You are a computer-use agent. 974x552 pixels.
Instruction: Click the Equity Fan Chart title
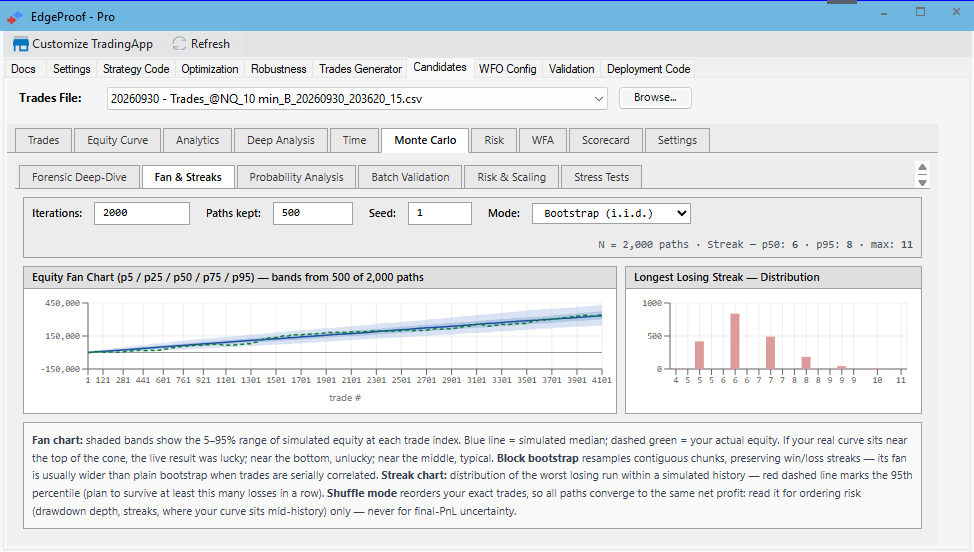coord(228,278)
